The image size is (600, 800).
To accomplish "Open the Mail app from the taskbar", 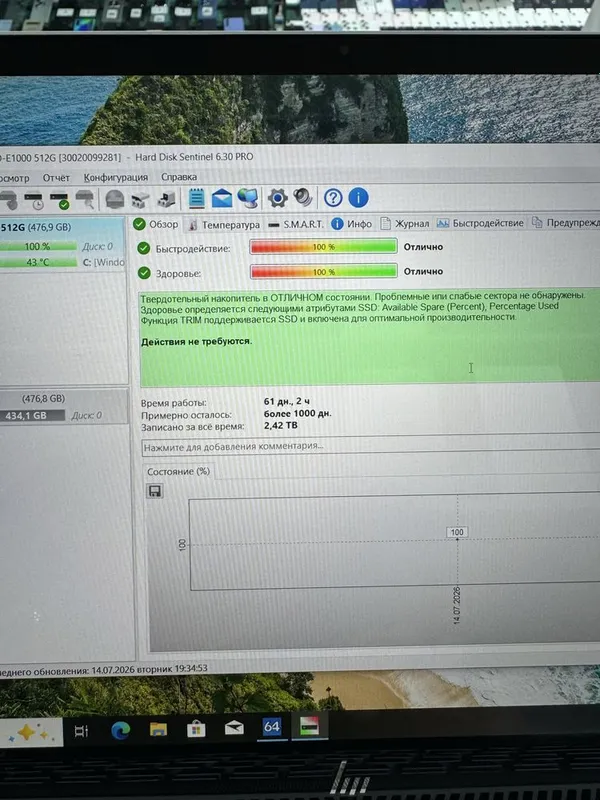I will (x=234, y=728).
